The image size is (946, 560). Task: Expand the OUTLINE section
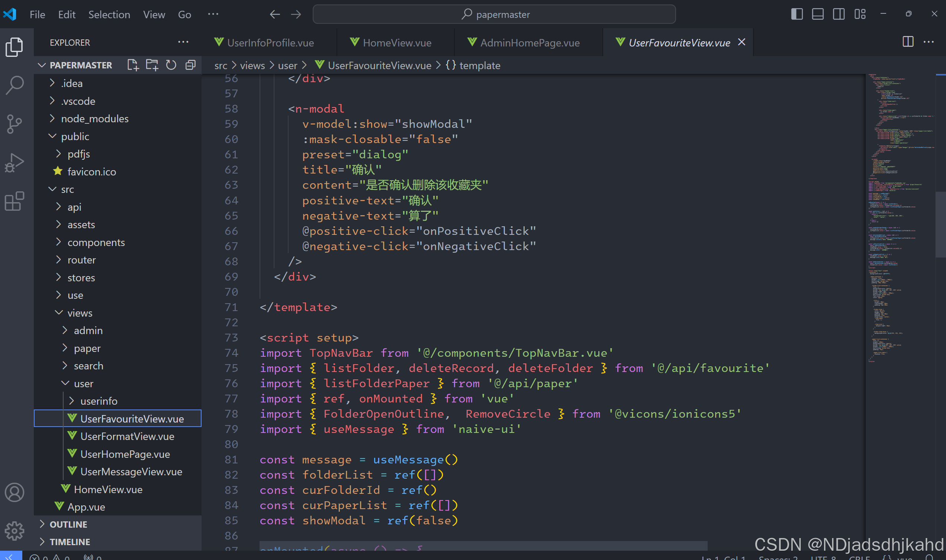68,524
